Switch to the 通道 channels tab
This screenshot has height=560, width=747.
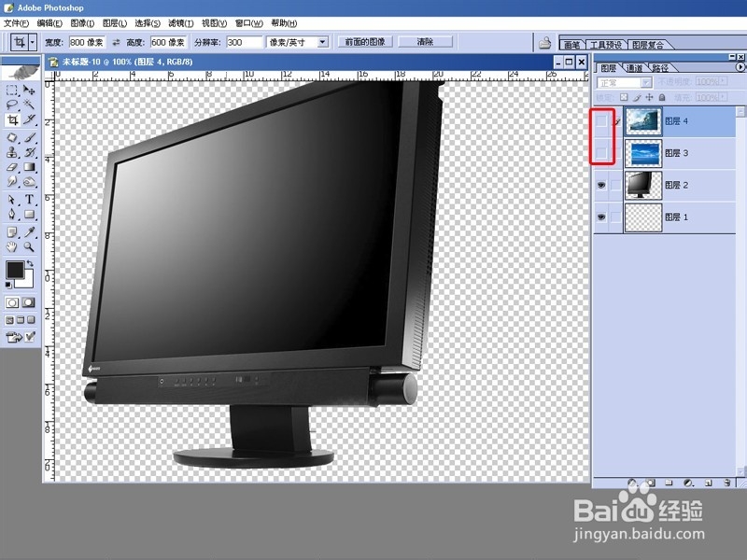click(x=633, y=68)
